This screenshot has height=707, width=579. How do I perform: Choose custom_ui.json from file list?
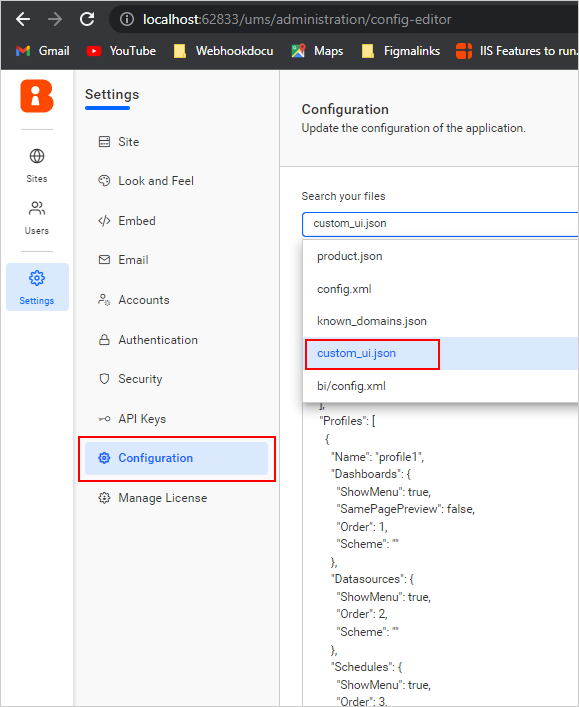[441, 354]
